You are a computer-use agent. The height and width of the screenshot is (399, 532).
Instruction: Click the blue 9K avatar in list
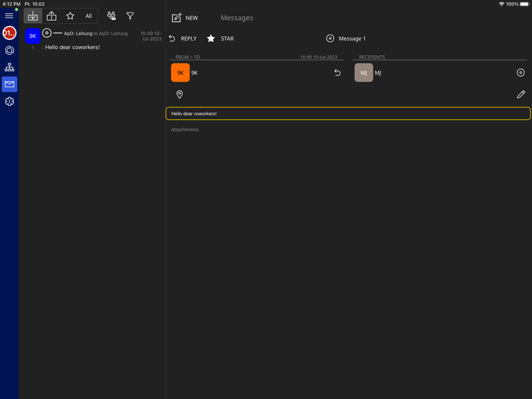[33, 36]
